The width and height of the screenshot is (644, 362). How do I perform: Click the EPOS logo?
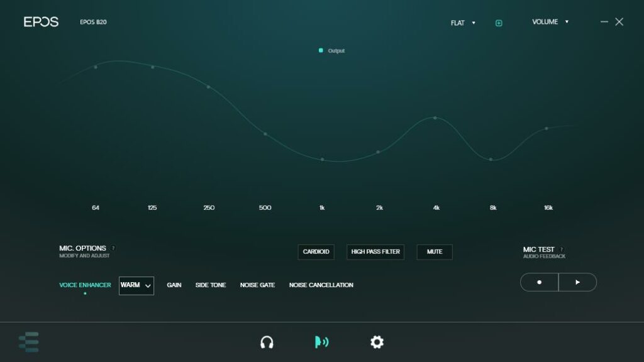(41, 22)
